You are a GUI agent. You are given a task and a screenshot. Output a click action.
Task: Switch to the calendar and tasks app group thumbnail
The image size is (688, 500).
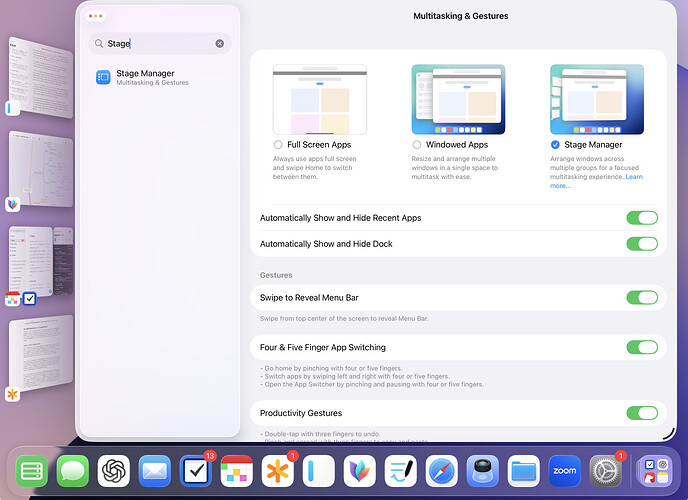click(x=41, y=261)
